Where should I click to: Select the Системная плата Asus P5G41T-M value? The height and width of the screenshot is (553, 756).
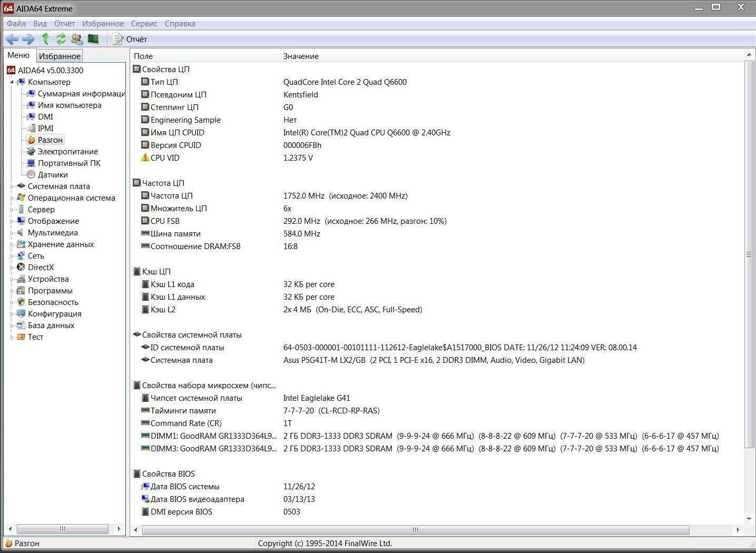click(434, 360)
